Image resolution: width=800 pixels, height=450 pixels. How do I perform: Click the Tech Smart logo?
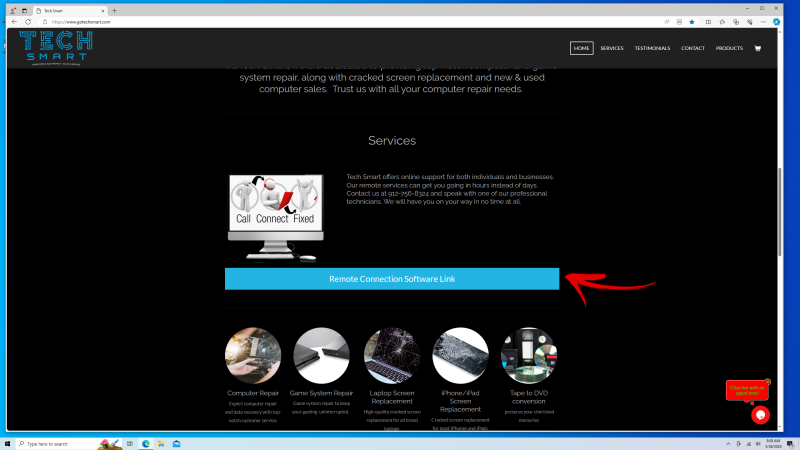(56, 48)
